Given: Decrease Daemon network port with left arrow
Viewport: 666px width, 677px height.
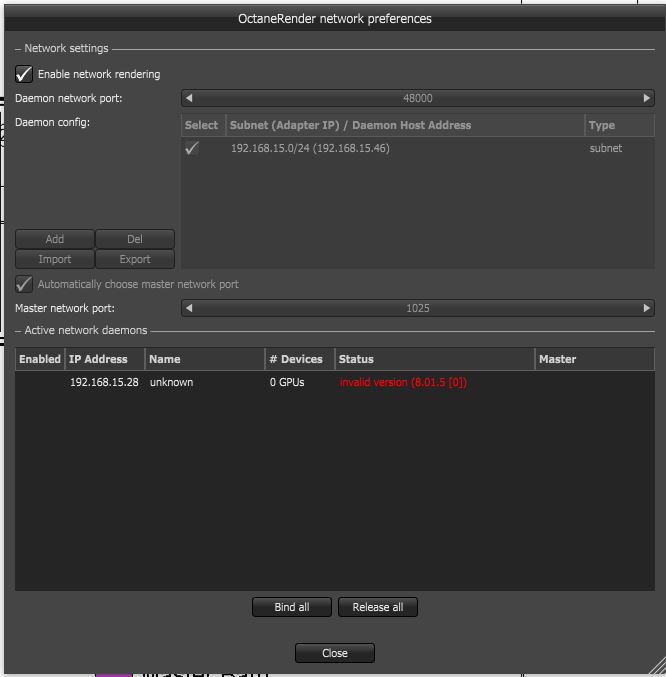Looking at the screenshot, I should (x=189, y=98).
